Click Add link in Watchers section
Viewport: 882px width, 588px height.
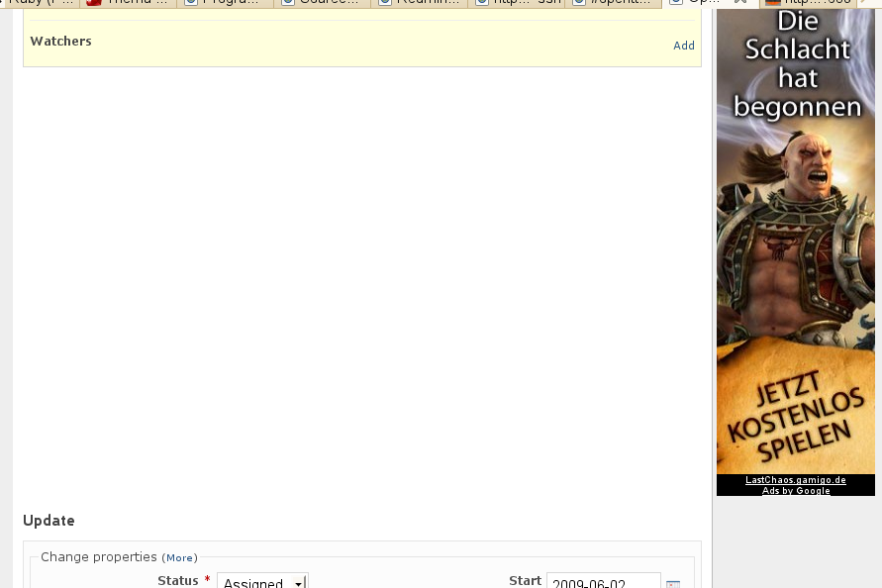(683, 46)
